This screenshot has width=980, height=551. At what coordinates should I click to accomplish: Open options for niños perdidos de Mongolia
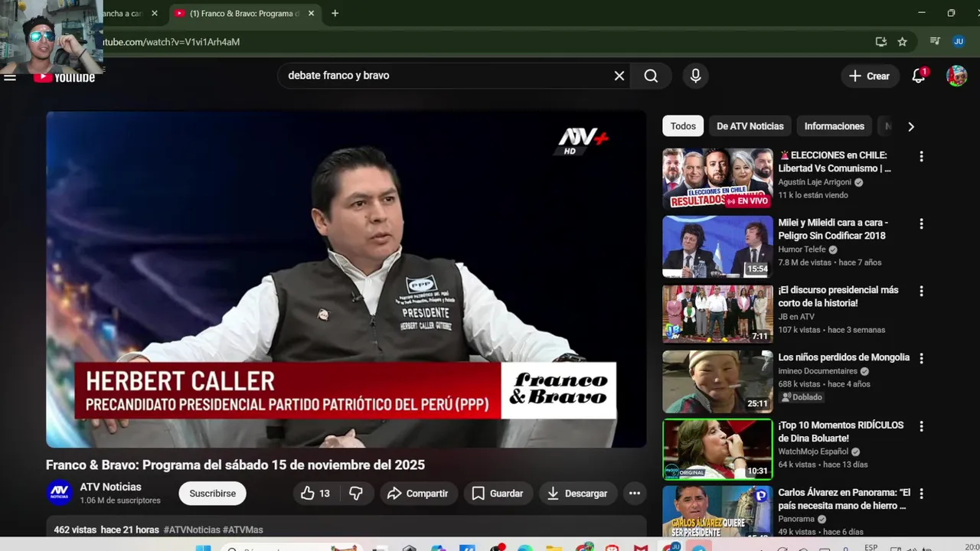click(921, 358)
